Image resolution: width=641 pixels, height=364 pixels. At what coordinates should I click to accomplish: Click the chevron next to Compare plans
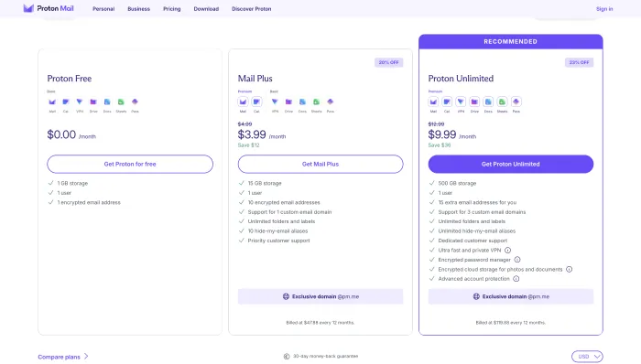point(86,357)
